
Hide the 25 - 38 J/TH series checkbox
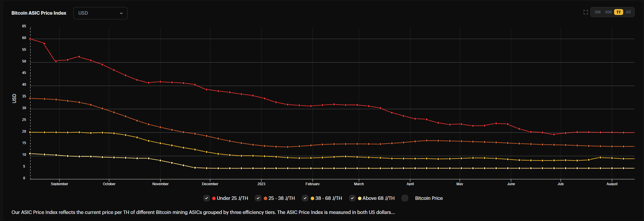(258, 198)
